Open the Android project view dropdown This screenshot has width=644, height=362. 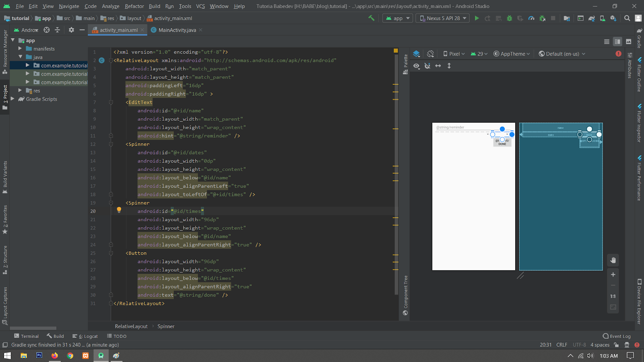(x=26, y=30)
